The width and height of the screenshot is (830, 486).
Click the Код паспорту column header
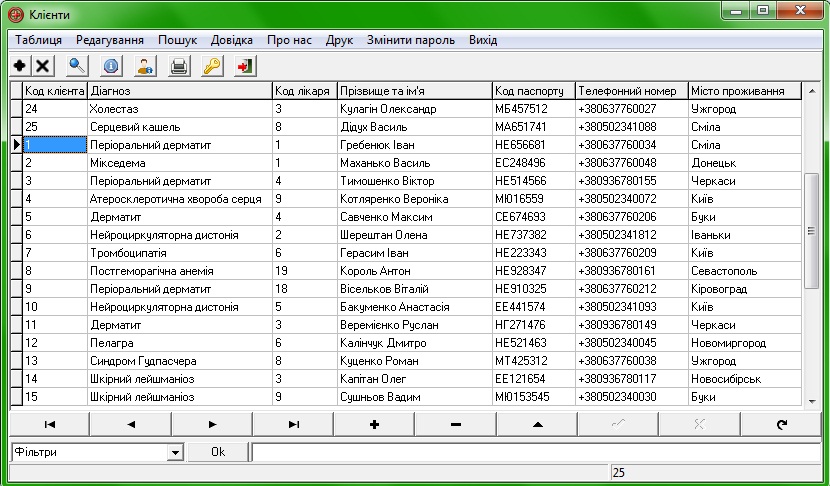click(534, 91)
